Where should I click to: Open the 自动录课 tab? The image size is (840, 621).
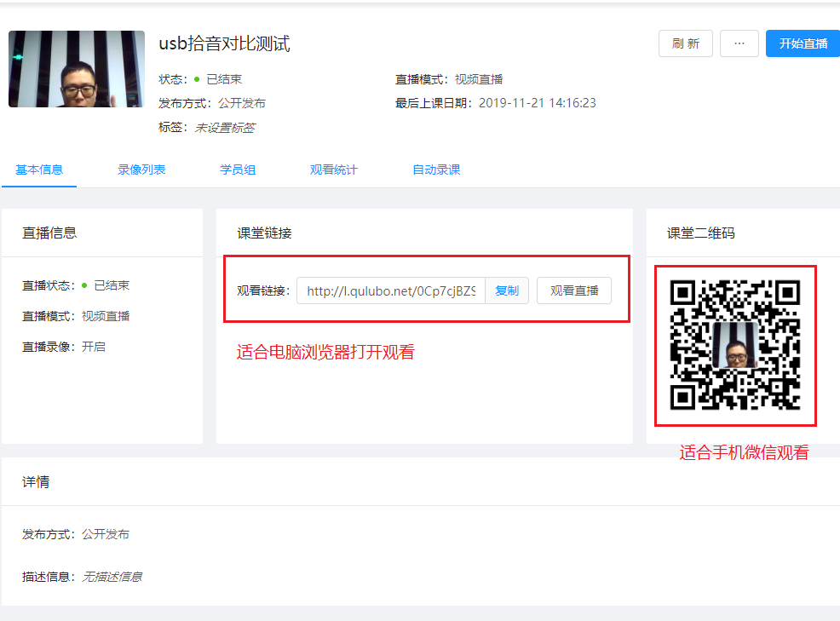[436, 170]
